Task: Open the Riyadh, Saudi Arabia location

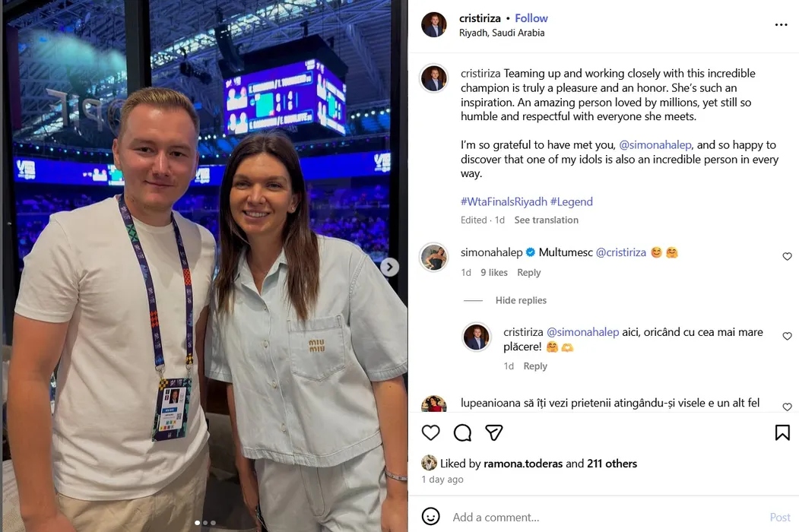Action: pyautogui.click(x=502, y=33)
